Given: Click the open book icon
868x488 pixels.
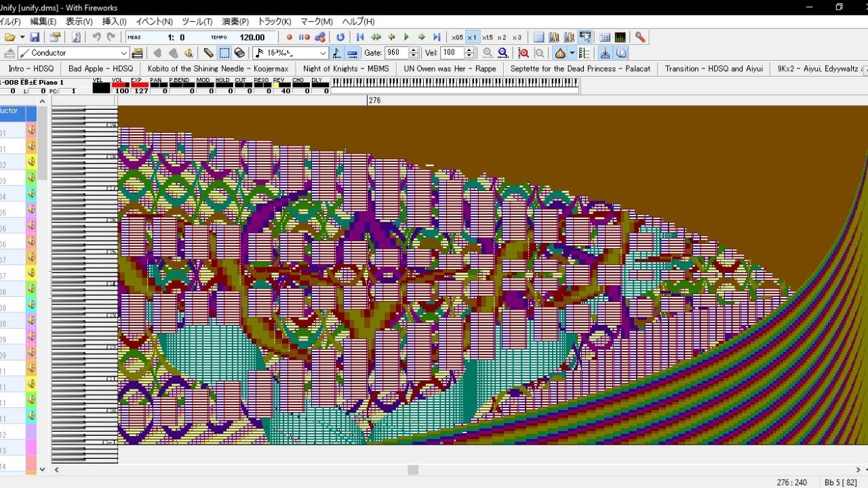Looking at the screenshot, I should (621, 53).
